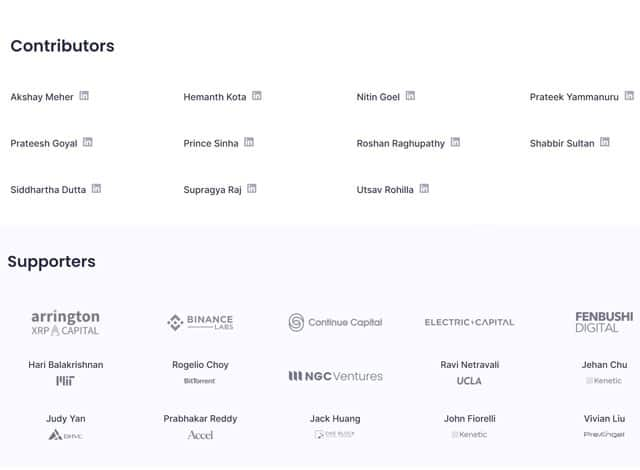Open Utsav Rohilla's LinkedIn icon

424,188
